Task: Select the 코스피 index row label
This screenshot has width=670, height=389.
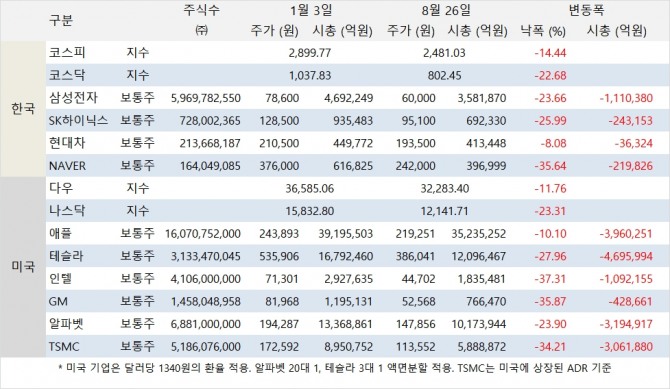Action: coord(67,53)
